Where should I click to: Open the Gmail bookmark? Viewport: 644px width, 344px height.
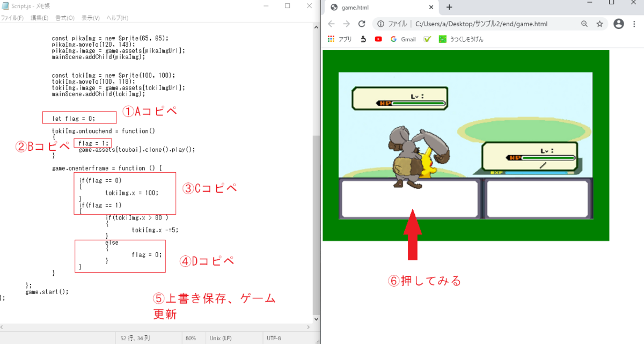(403, 39)
